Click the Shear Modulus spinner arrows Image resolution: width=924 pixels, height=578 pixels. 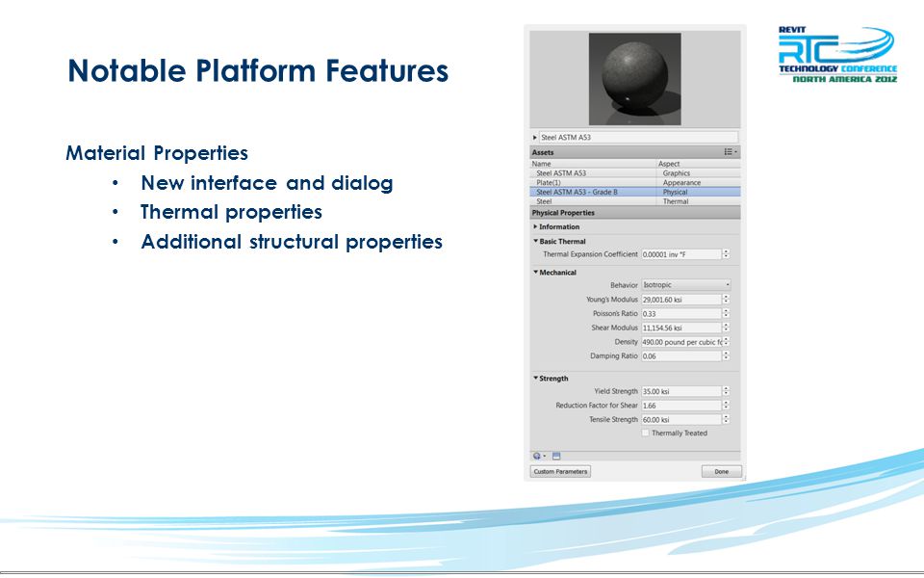(x=726, y=328)
